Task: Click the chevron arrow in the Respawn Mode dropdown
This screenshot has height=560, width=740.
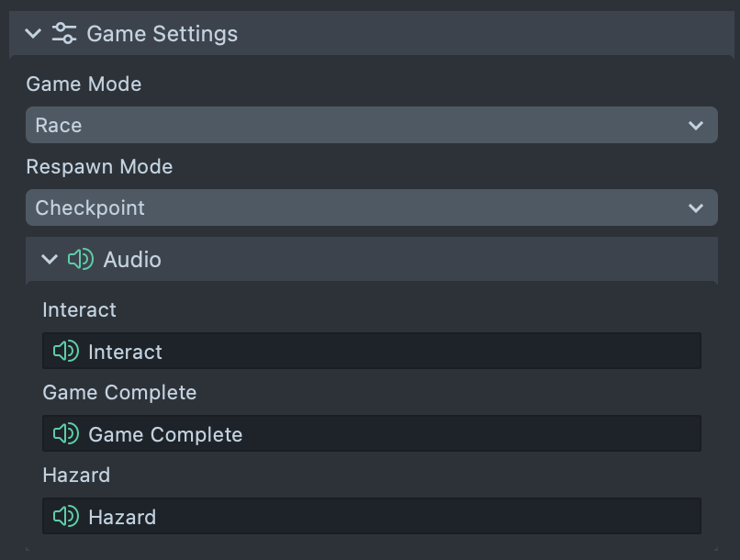Action: click(x=695, y=207)
